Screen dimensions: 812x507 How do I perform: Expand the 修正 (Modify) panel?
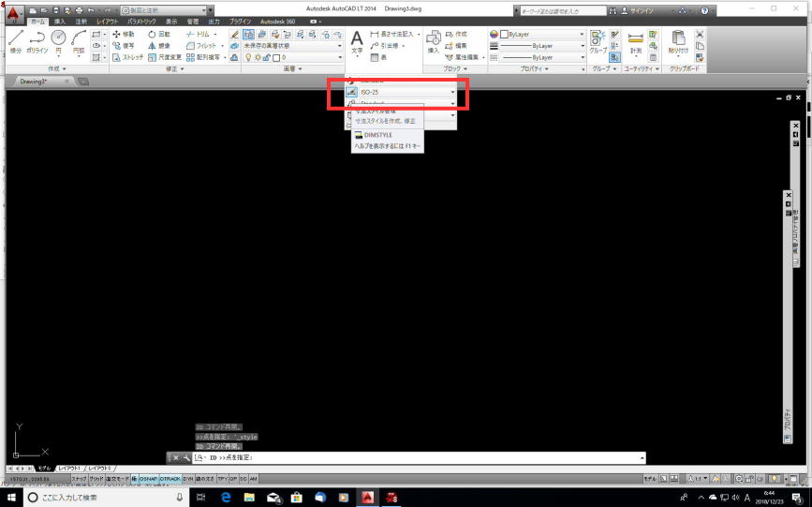tap(174, 69)
